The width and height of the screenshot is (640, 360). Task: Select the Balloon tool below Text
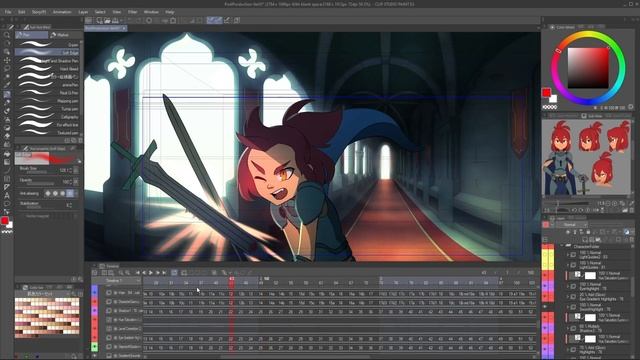point(7,204)
